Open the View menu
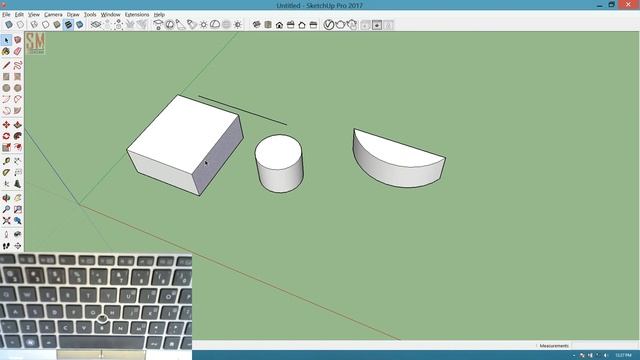 [x=34, y=14]
